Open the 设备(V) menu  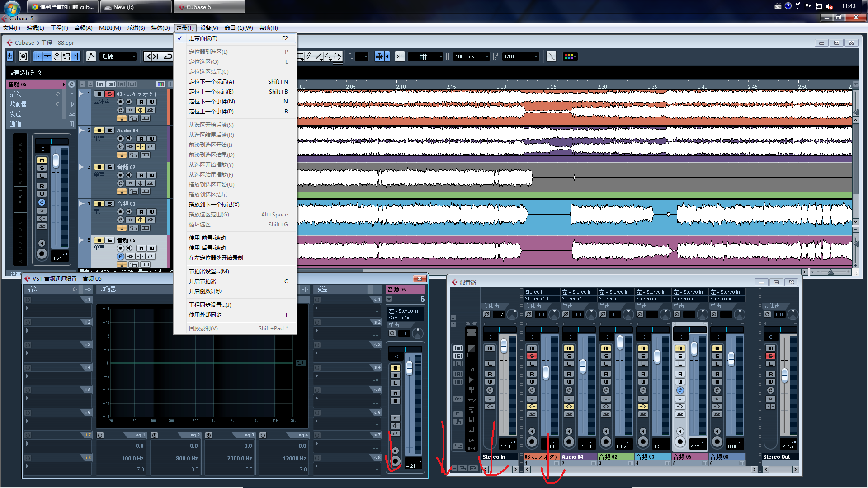[209, 28]
